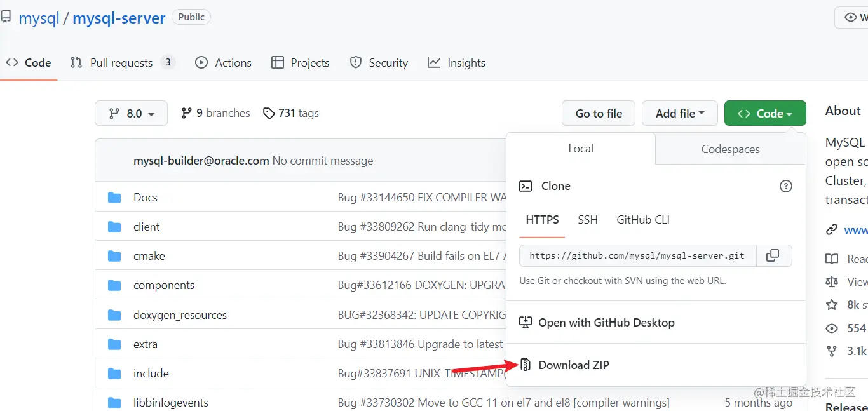The height and width of the screenshot is (411, 868).
Task: Open the libbinlogevents folder name link
Action: point(171,403)
